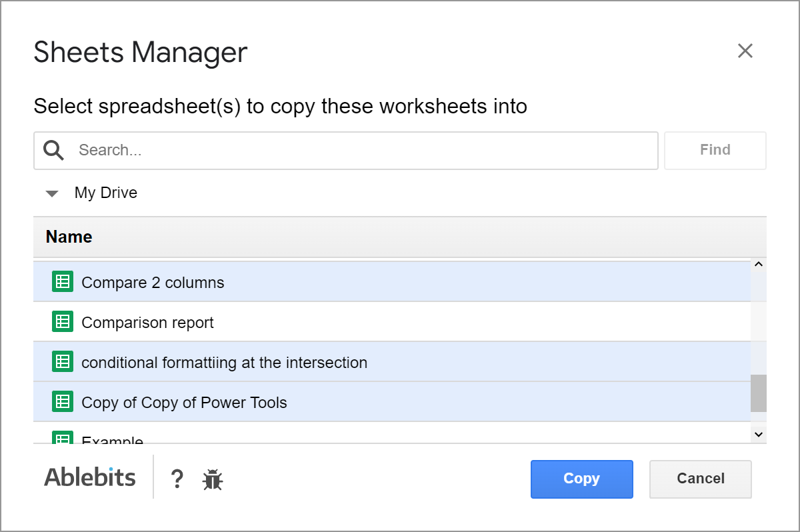Select the Compare 2 columns spreadsheet
Viewport: 800px width, 532px height.
pos(392,282)
